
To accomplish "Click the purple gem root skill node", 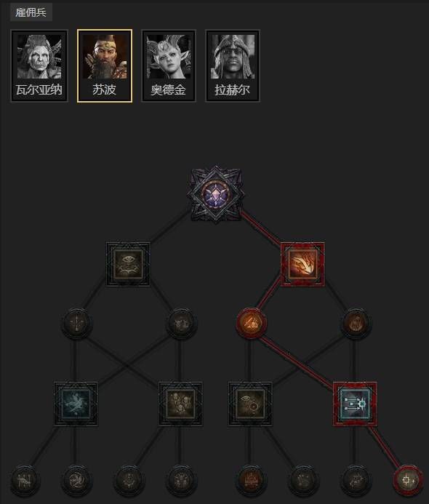I will click(x=216, y=195).
